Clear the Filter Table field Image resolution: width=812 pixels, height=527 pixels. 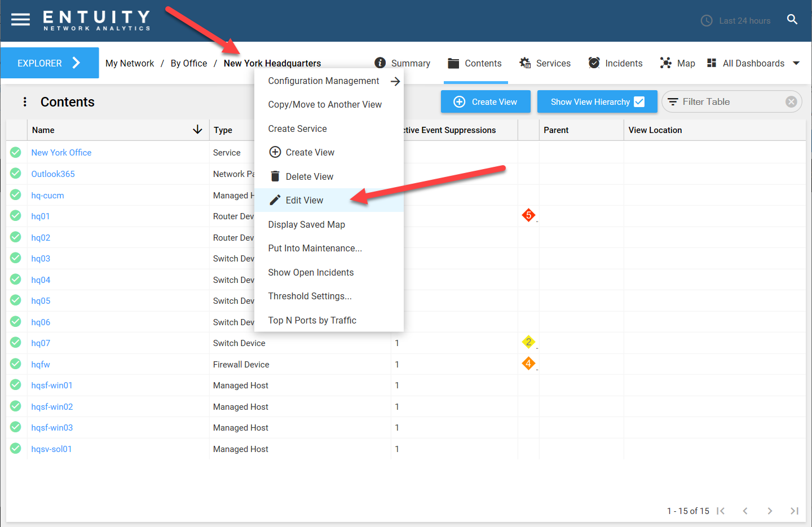pyautogui.click(x=791, y=102)
